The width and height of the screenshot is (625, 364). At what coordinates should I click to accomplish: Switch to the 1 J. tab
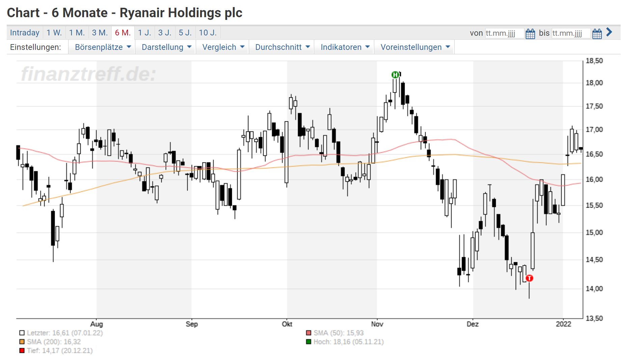tap(144, 33)
